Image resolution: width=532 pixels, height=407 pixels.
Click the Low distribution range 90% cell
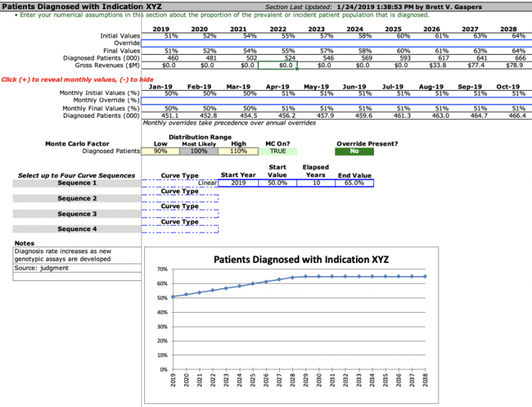click(160, 151)
